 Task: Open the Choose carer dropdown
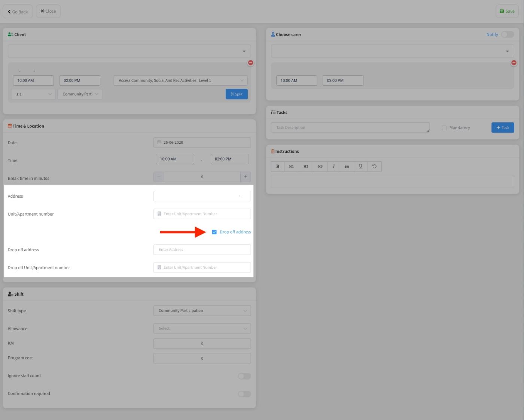pyautogui.click(x=393, y=51)
